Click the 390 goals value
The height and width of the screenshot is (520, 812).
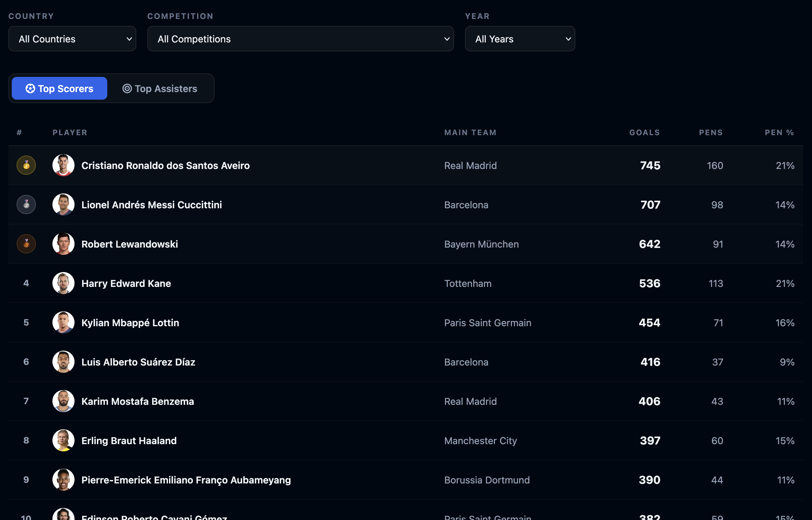650,480
